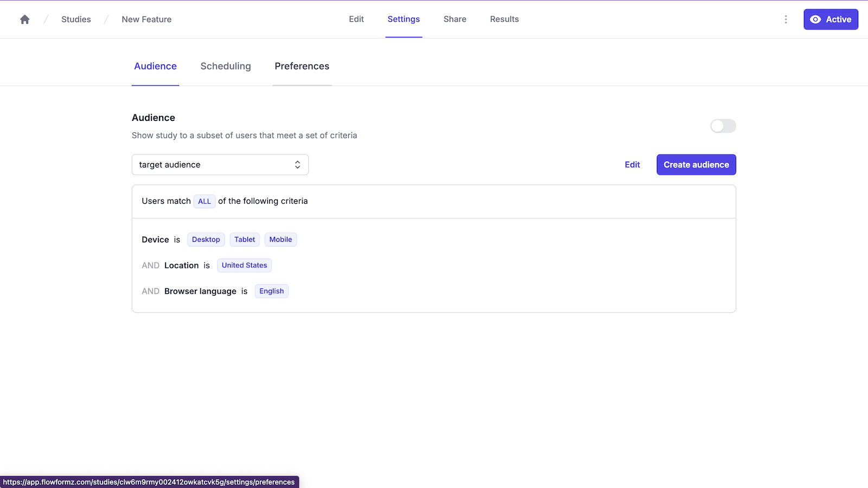
Task: Click the Edit audience link
Action: (632, 165)
